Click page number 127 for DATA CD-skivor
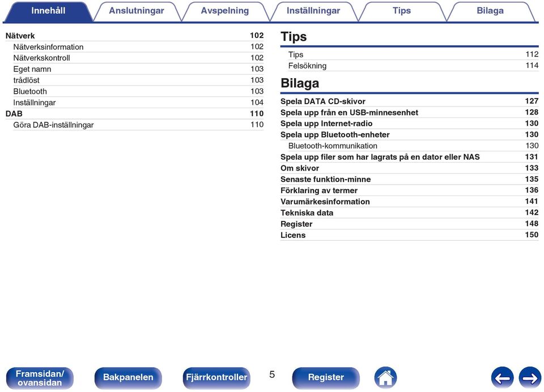The width and height of the screenshot is (544, 392). (532, 101)
